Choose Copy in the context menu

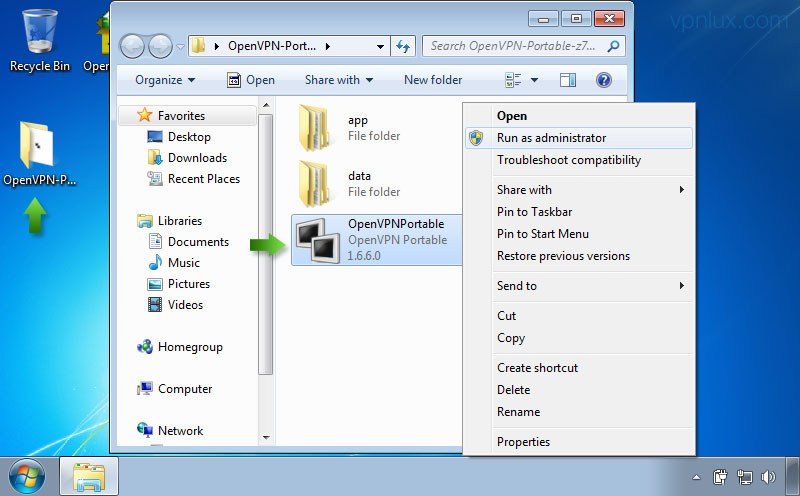580,338
